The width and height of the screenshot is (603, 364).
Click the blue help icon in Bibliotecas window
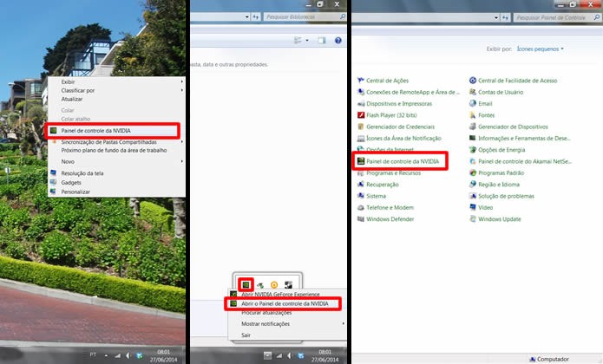pos(338,41)
